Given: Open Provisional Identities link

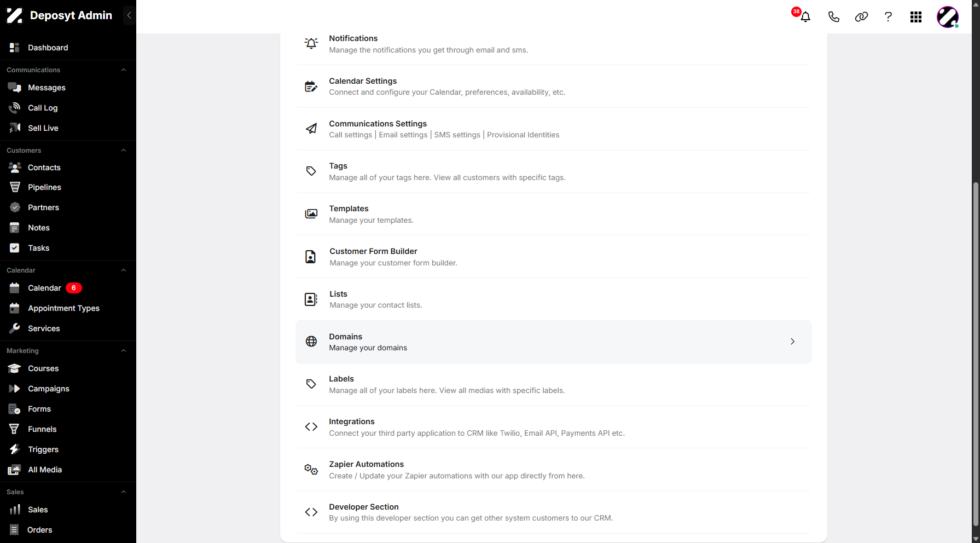Looking at the screenshot, I should [x=523, y=135].
